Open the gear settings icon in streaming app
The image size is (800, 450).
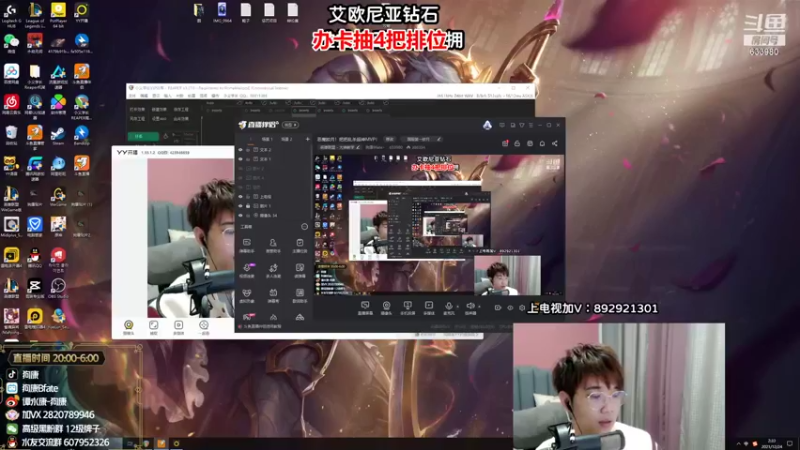521,308
